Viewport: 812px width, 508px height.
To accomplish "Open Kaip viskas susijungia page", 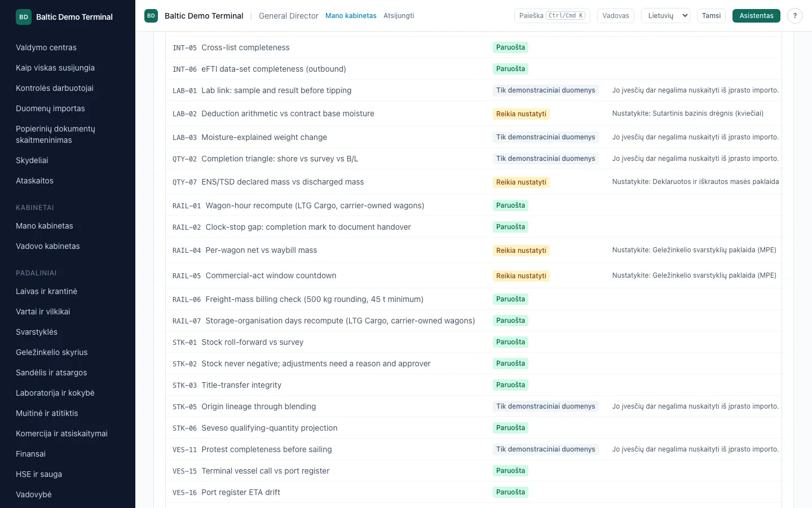I will click(x=55, y=68).
